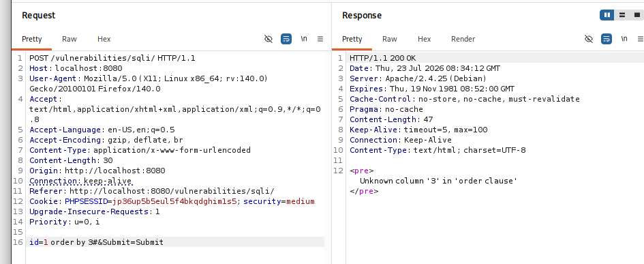This screenshot has width=644, height=264.
Task: Switch to the Response Hex tab
Action: (425, 39)
